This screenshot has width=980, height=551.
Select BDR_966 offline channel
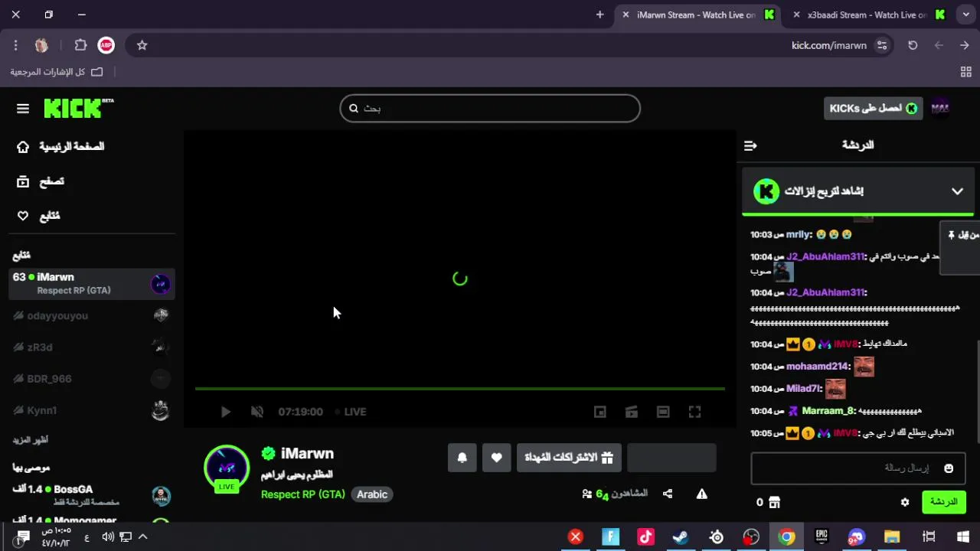click(x=92, y=378)
